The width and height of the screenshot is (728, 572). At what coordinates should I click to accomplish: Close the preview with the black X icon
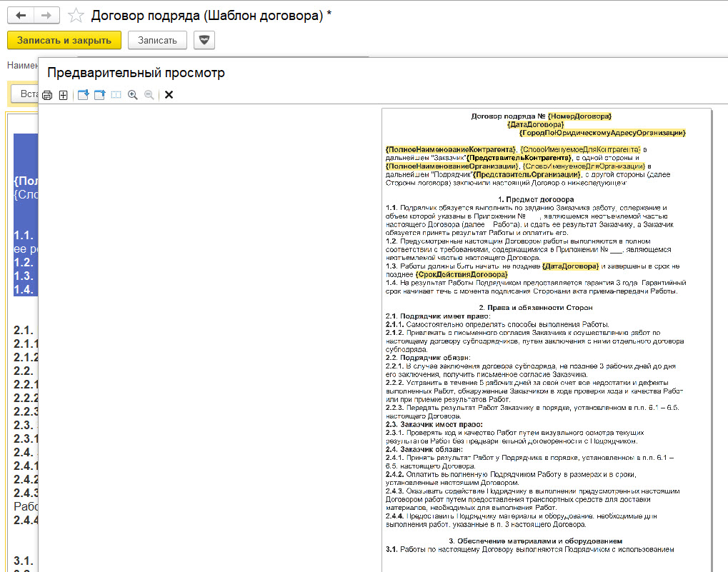(169, 95)
